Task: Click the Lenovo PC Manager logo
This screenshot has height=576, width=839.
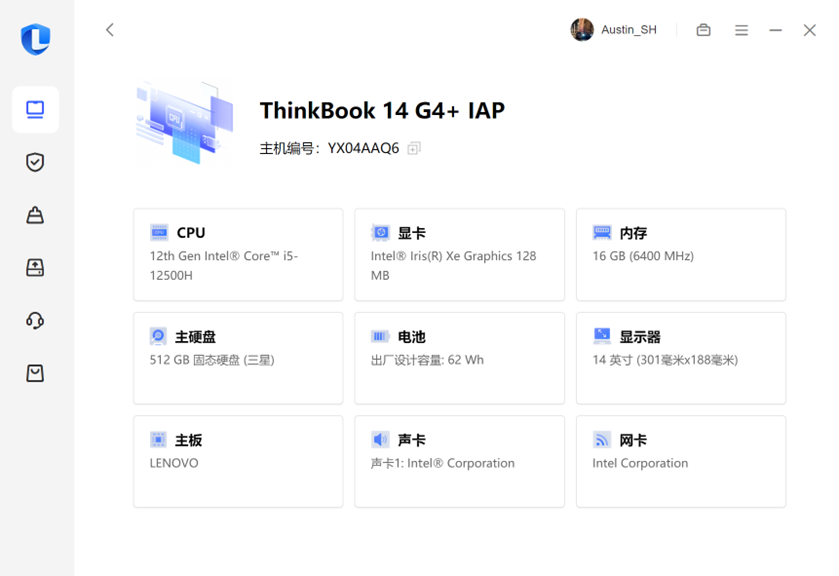Action: pos(35,39)
